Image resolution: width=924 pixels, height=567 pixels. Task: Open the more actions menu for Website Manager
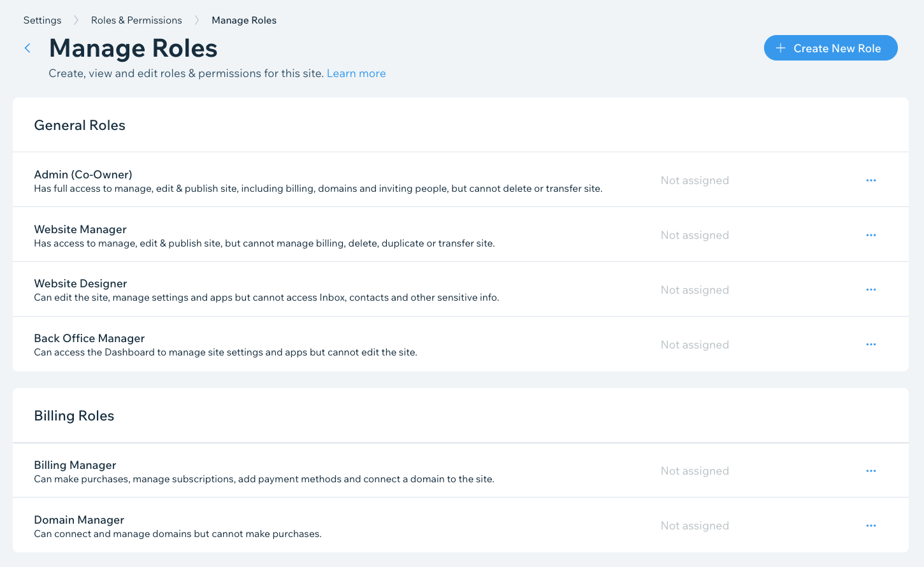(x=871, y=234)
